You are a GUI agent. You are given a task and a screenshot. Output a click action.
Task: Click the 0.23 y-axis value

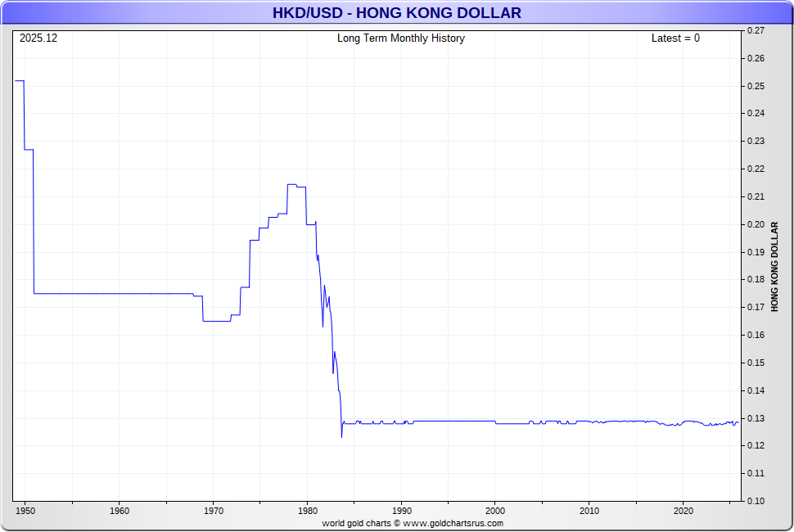pos(756,142)
